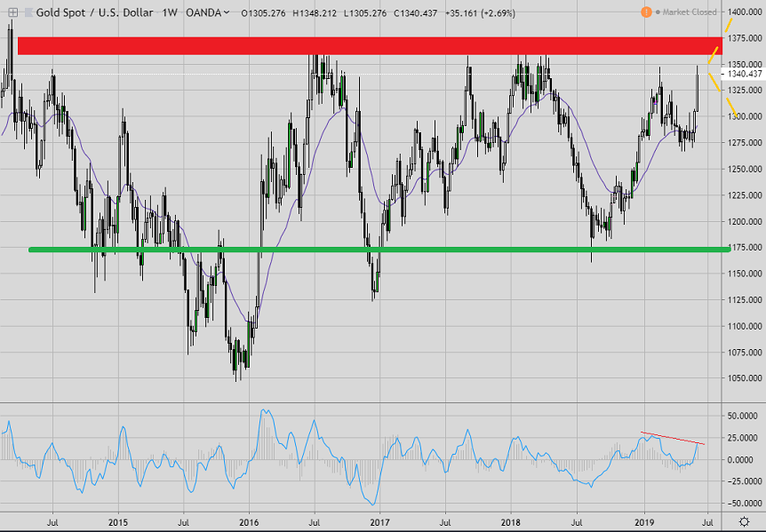Click the current price label 1340.437
This screenshot has width=766, height=532.
tap(744, 75)
